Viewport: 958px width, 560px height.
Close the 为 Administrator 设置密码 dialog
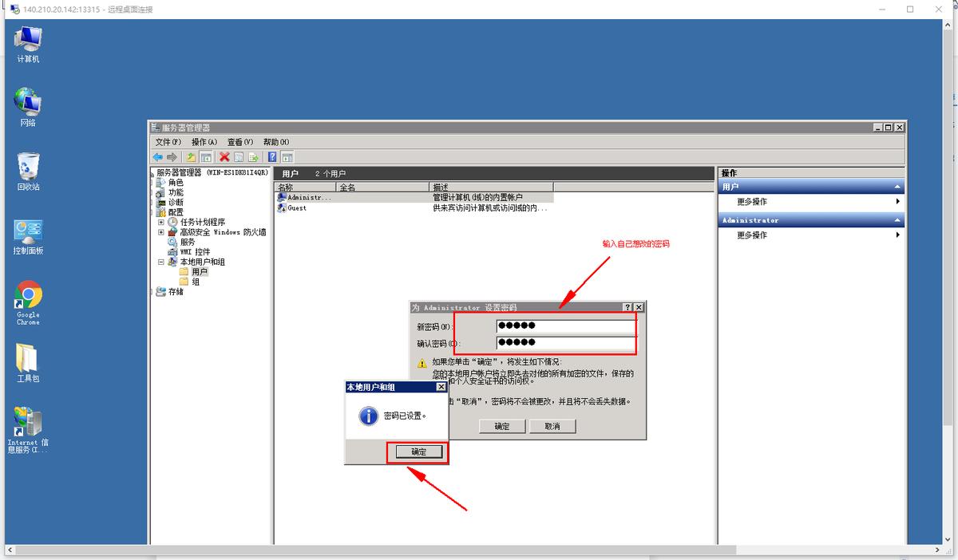[x=639, y=307]
